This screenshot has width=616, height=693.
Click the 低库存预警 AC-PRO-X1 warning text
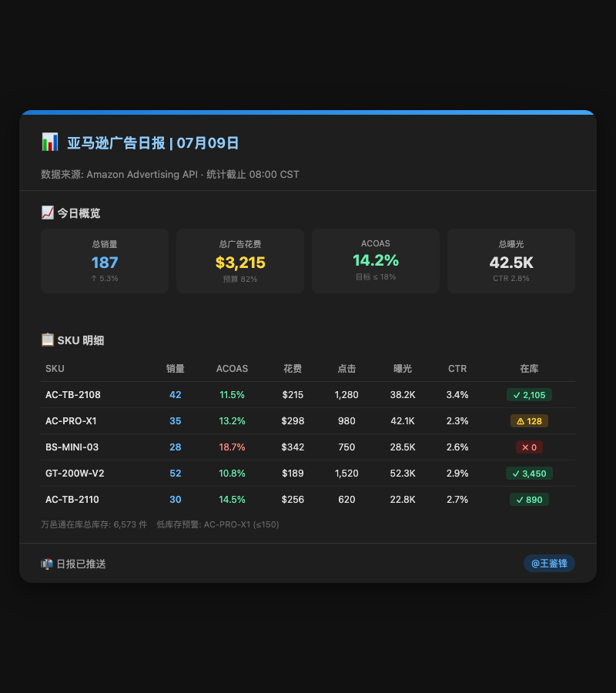[218, 524]
